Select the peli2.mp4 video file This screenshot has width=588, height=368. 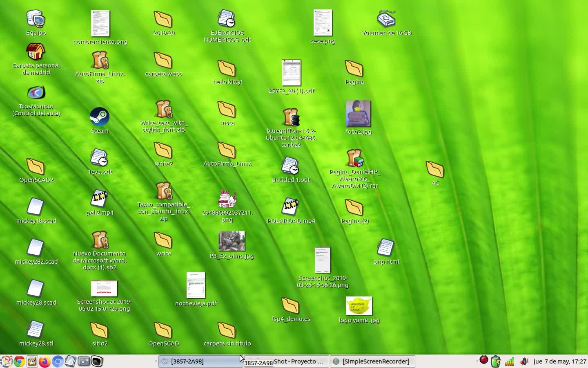100,199
